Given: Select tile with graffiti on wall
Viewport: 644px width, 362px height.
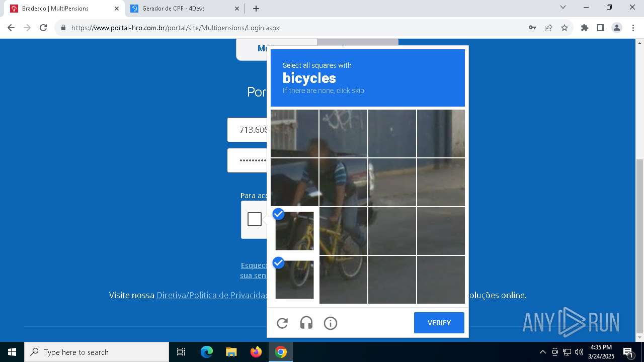Looking at the screenshot, I should 343,133.
